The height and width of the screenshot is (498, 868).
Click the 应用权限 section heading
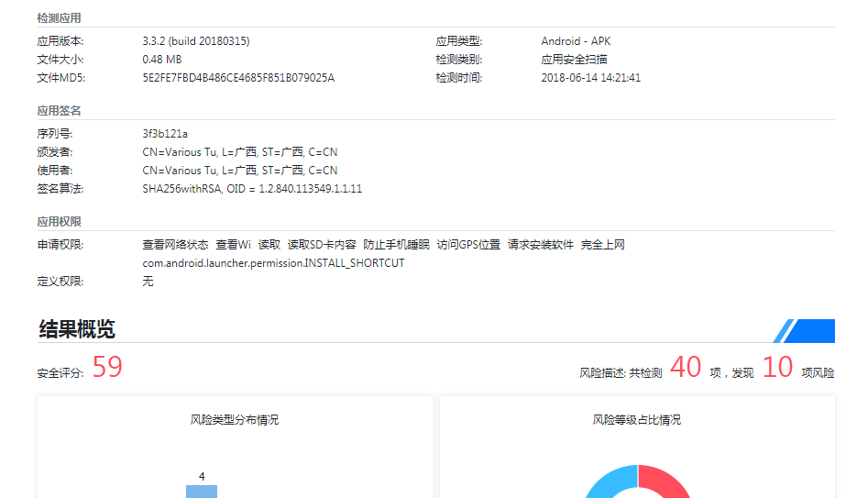60,222
